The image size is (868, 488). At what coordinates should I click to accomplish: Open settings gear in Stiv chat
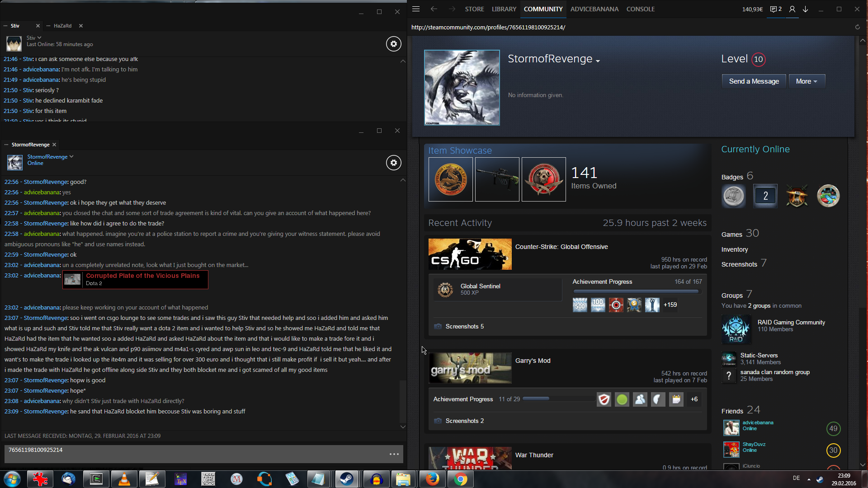pos(393,44)
